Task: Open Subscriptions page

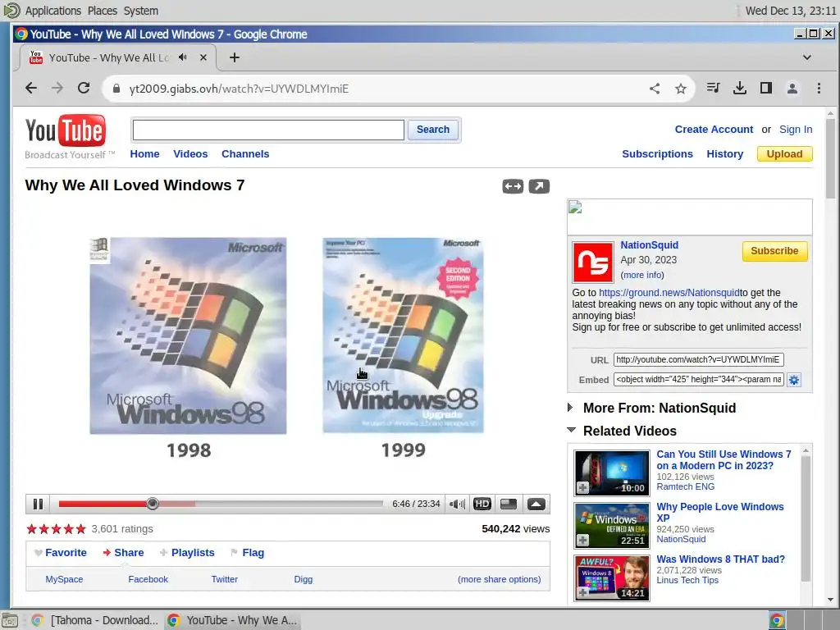Action: click(657, 153)
